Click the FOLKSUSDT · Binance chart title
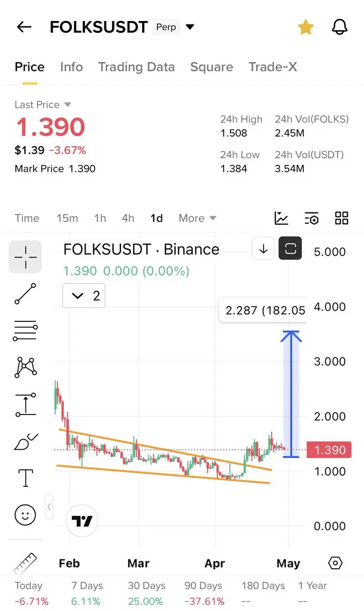 tap(141, 249)
